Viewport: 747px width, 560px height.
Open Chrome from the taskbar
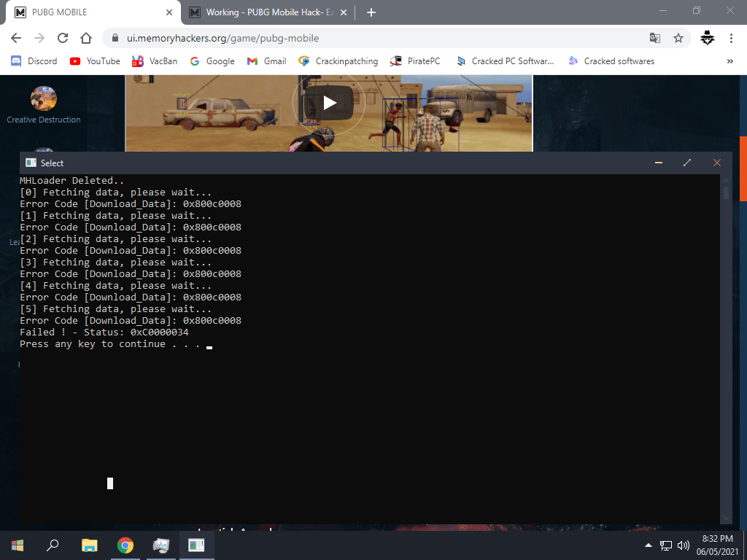pos(125,545)
